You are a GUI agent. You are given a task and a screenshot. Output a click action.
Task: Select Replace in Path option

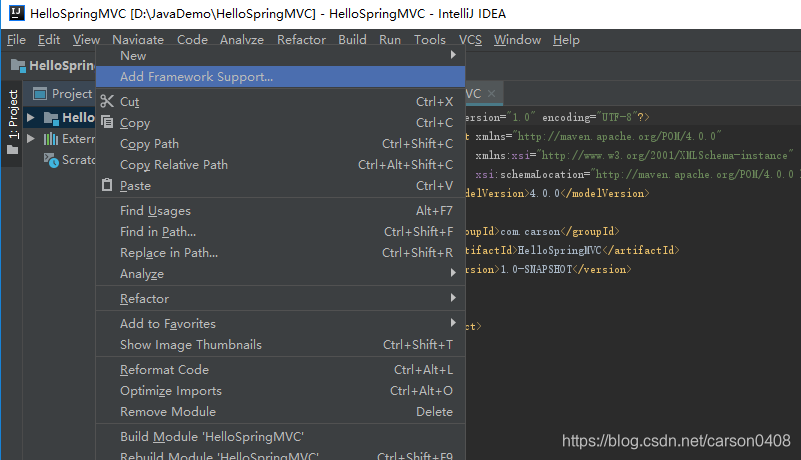tap(280, 252)
